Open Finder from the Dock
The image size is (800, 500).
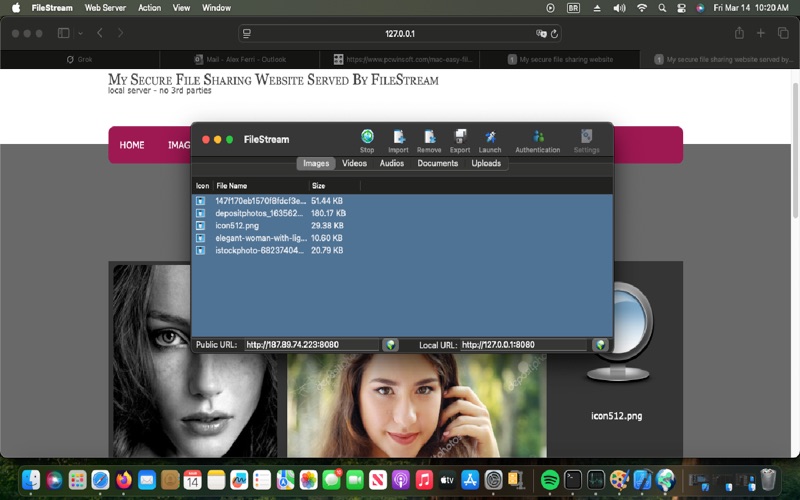pos(31,480)
